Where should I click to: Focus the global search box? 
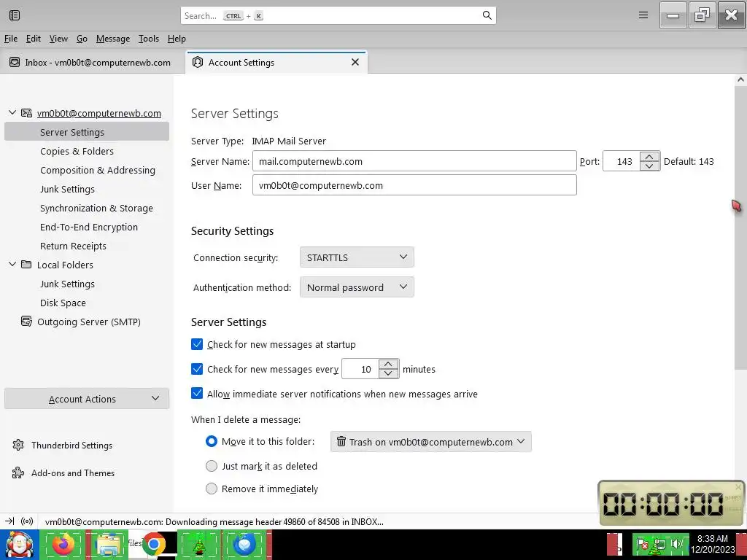coord(338,15)
